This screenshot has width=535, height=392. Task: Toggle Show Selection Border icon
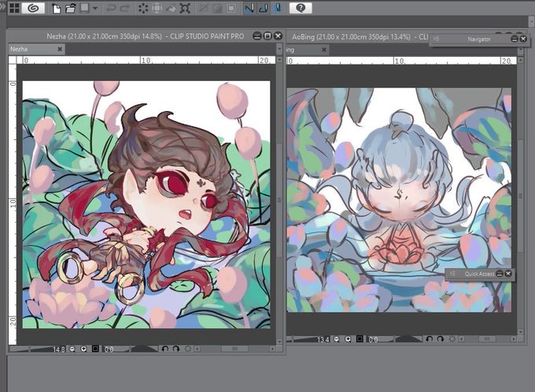point(231,9)
